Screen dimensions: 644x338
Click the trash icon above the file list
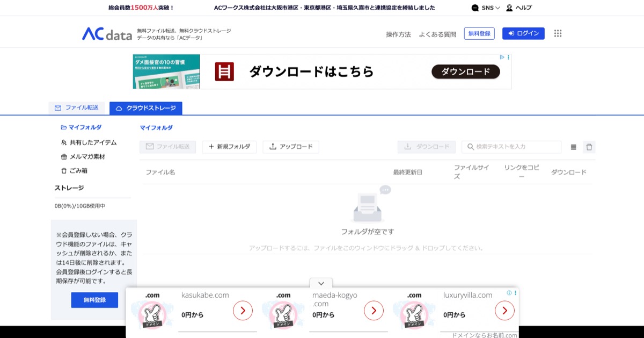point(589,147)
